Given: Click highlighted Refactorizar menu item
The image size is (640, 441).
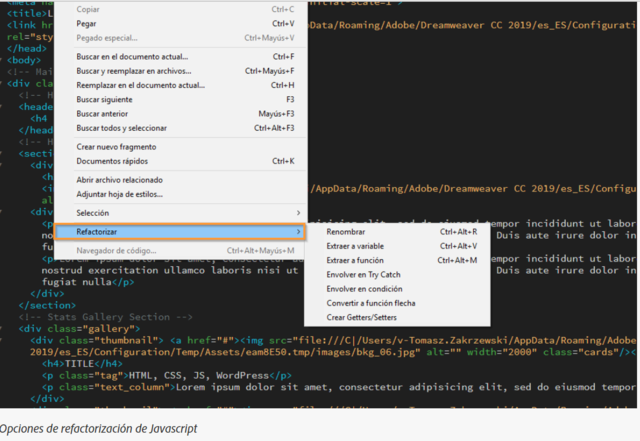Looking at the screenshot, I should tap(180, 232).
